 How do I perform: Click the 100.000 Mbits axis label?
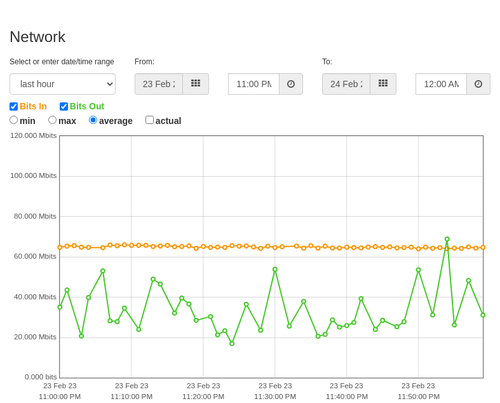tap(33, 176)
